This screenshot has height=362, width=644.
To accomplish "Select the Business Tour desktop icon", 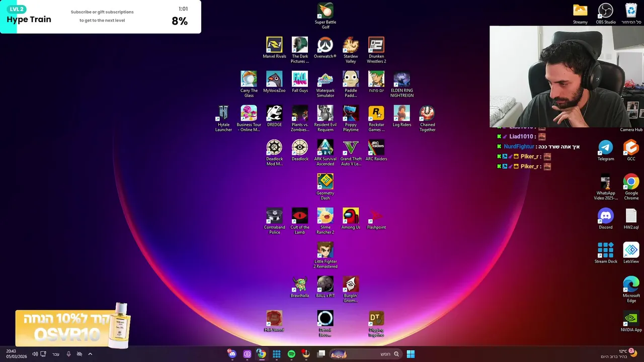I will [249, 119].
